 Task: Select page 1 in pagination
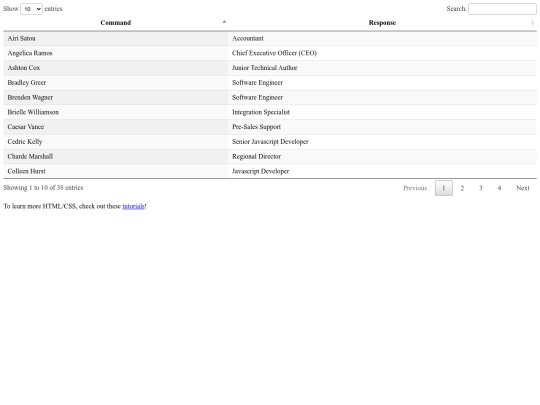click(x=444, y=188)
